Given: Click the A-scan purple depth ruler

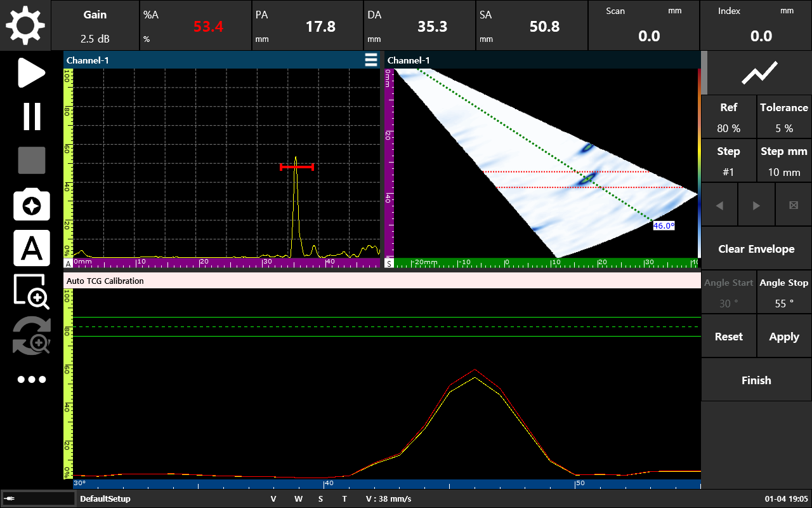Looking at the screenshot, I should coord(227,262).
